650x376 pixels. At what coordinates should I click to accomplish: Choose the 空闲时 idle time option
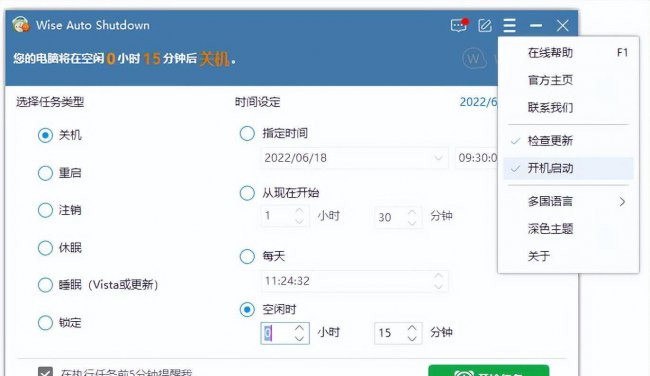pyautogui.click(x=247, y=309)
